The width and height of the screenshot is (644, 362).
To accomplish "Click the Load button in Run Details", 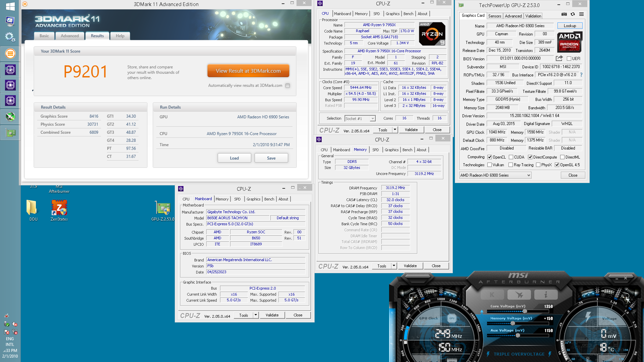I will coord(234,158).
